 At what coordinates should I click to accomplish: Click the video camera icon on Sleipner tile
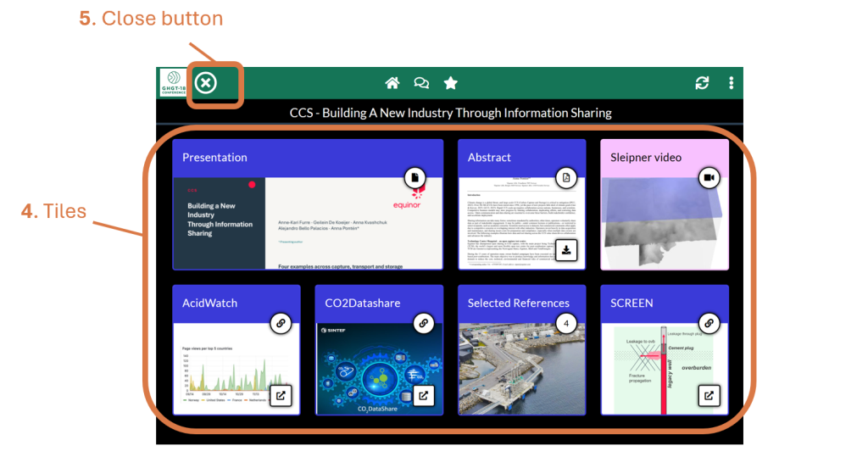[709, 178]
